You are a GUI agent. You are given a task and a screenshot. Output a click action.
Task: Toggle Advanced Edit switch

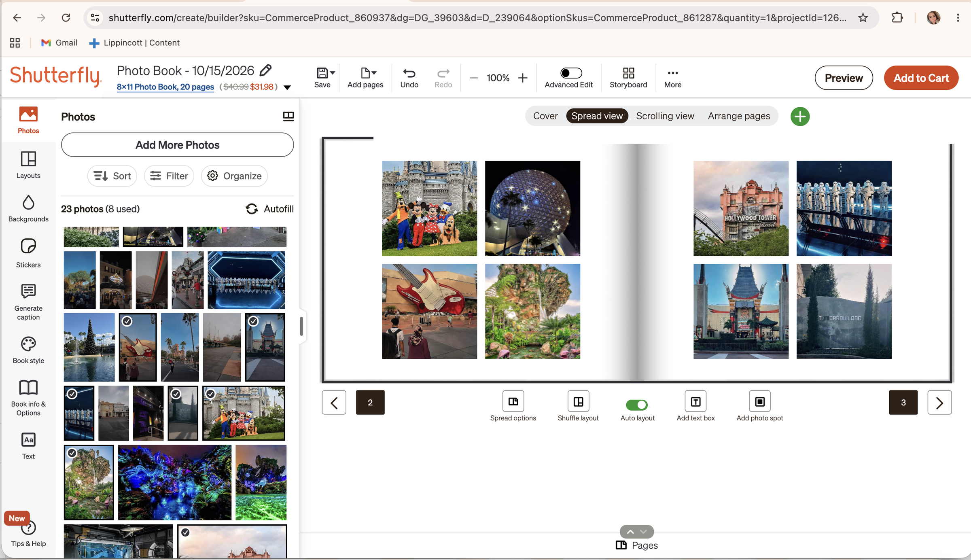[x=571, y=73]
